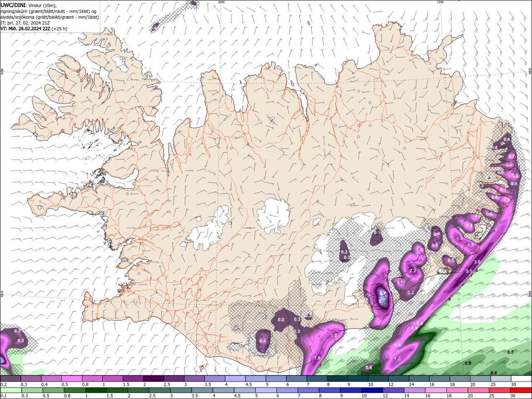Viewport: 532px width, 399px height.
Task: Click the '30' label on the upper snow scale
Action: pyautogui.click(x=514, y=384)
